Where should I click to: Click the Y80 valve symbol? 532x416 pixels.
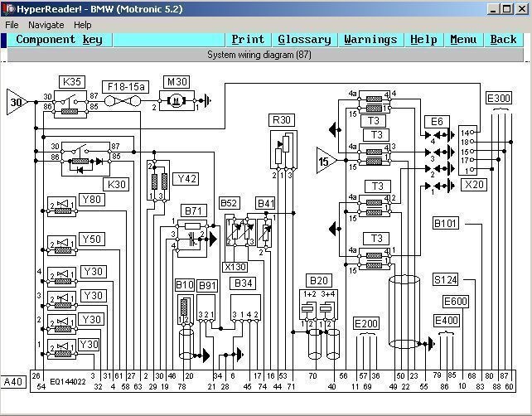[x=62, y=206]
